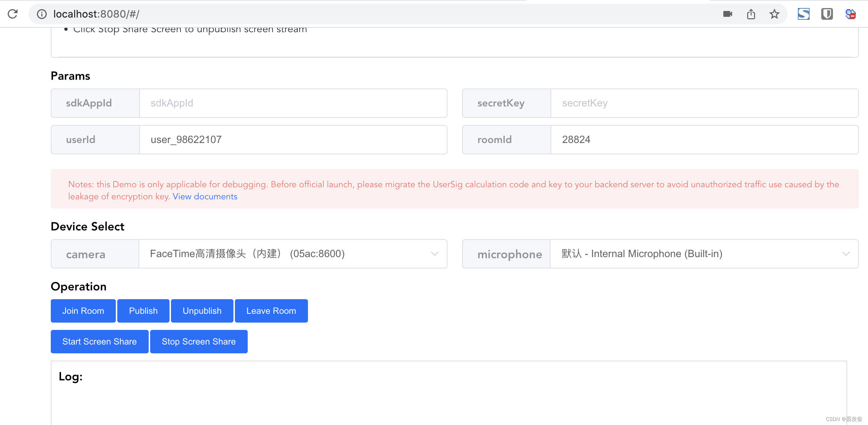868x425 pixels.
Task: Click the Stop Share Screen instruction bullet
Action: (190, 30)
